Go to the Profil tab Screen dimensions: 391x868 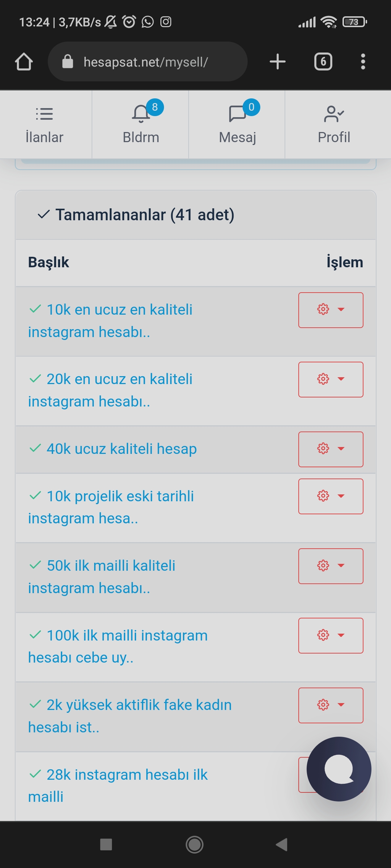pyautogui.click(x=334, y=124)
